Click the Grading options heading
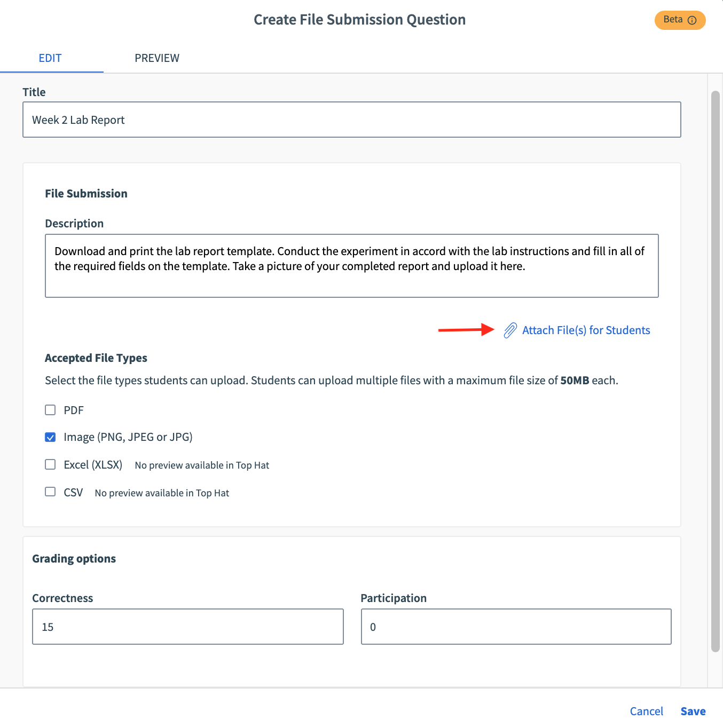This screenshot has height=728, width=723. [74, 558]
